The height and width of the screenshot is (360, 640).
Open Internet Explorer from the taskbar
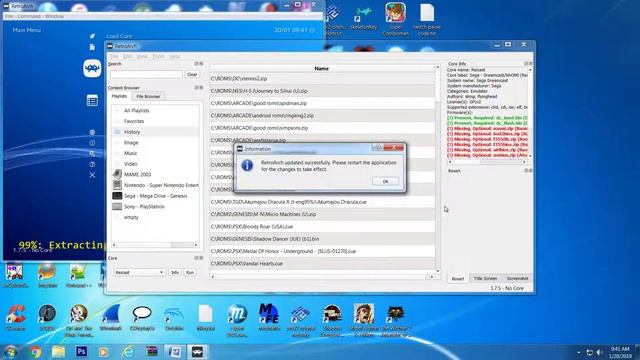point(127,351)
